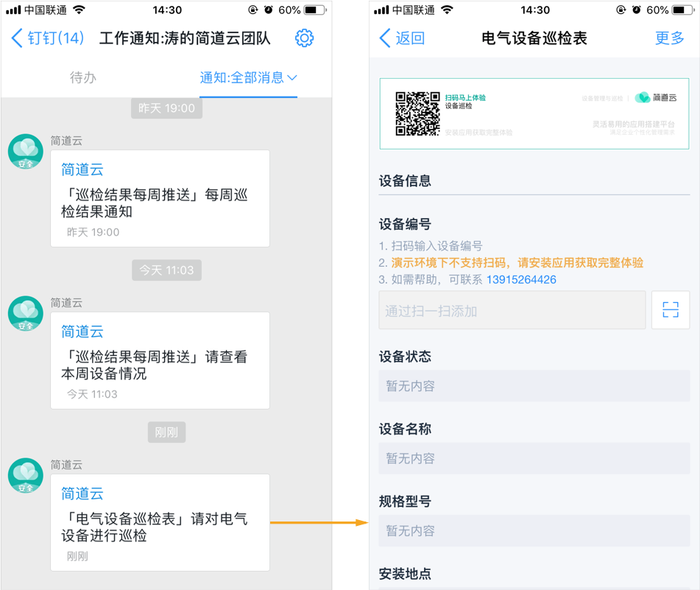Tap the 简道云 logo in the banner
700x590 pixels.
[x=655, y=97]
